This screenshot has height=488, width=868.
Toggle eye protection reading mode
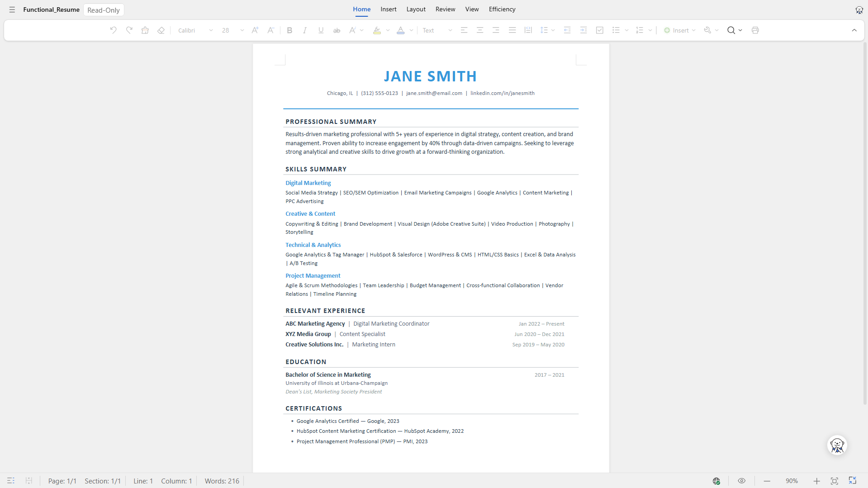[741, 481]
